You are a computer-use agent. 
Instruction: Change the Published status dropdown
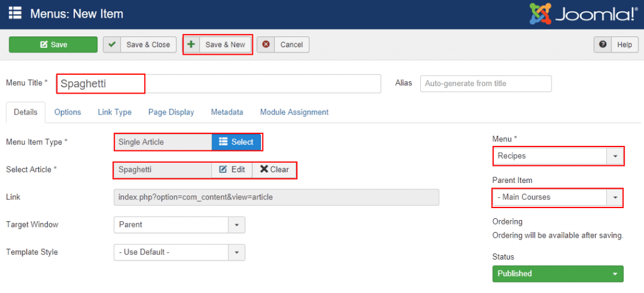pyautogui.click(x=558, y=274)
